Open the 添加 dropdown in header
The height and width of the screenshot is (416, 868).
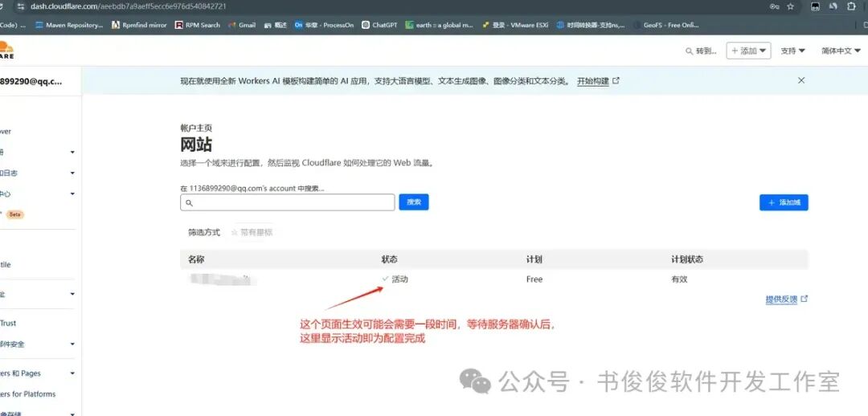748,51
